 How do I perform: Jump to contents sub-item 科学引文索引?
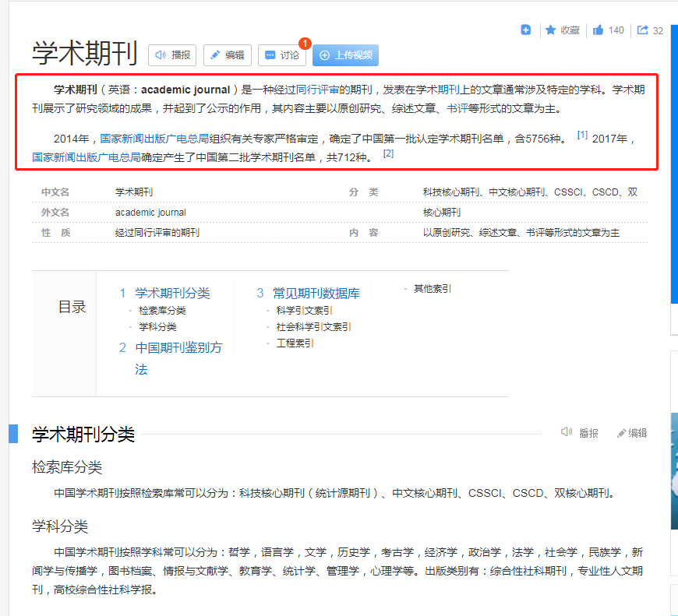click(x=304, y=311)
